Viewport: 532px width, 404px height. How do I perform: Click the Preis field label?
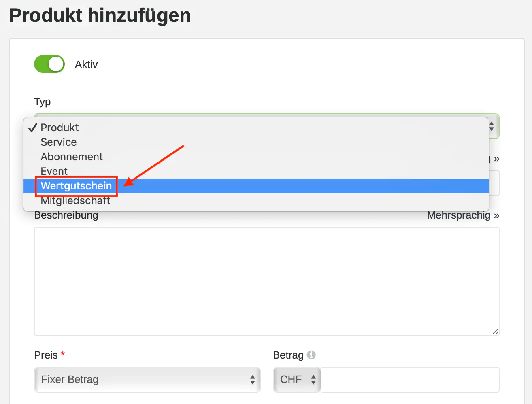pyautogui.click(x=46, y=355)
